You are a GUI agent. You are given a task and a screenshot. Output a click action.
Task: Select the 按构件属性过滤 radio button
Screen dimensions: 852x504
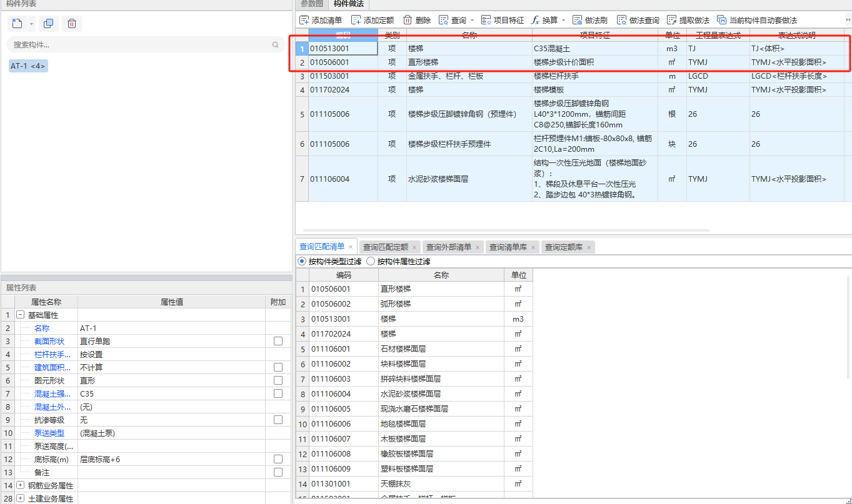pos(371,261)
